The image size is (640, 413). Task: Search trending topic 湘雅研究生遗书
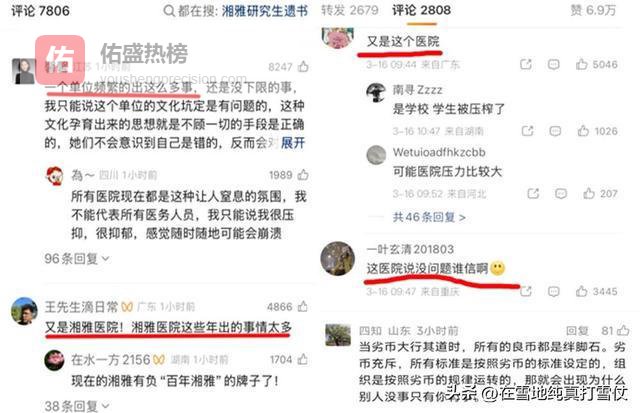(264, 11)
